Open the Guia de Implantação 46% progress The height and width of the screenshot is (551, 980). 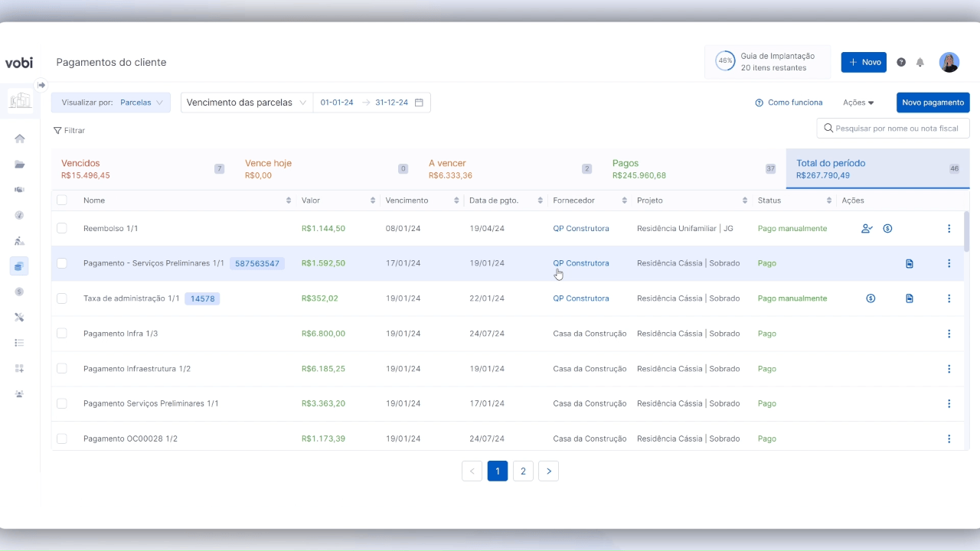[767, 62]
